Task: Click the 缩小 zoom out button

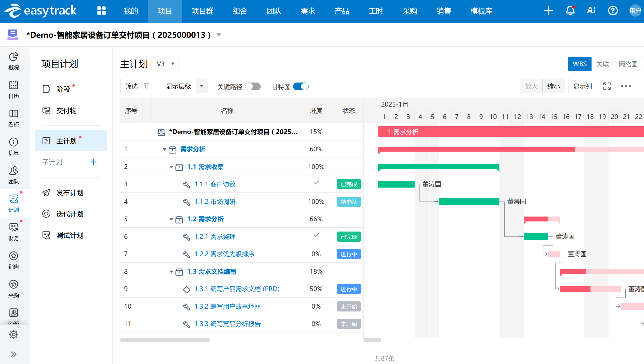Action: click(x=553, y=86)
